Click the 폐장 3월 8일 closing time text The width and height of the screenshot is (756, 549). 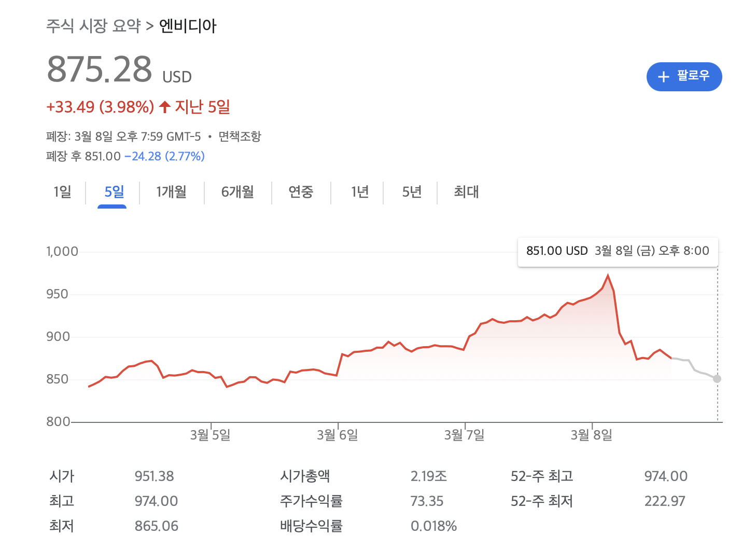[123, 136]
